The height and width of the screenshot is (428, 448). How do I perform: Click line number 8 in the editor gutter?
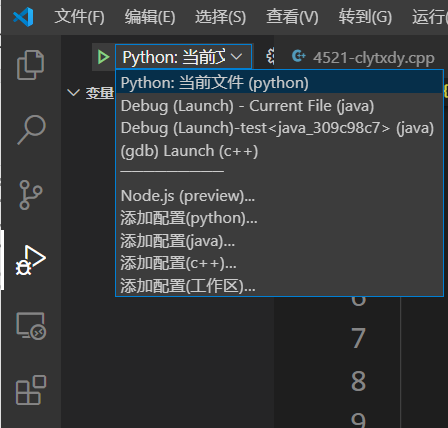click(358, 381)
